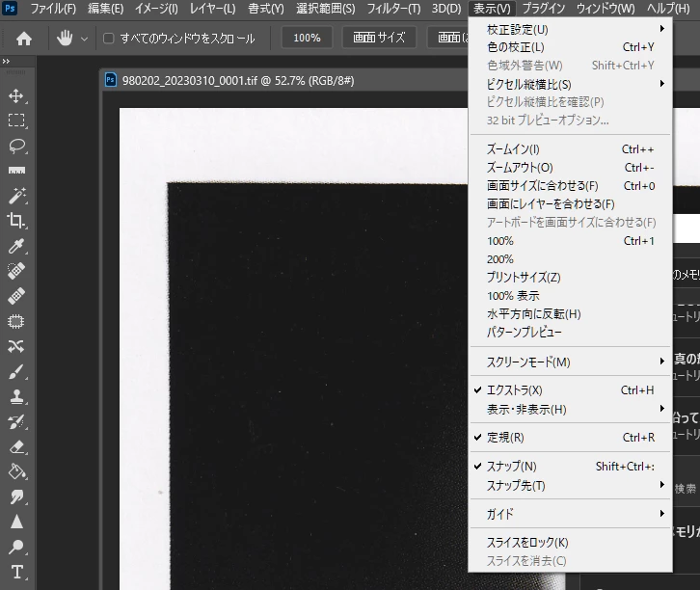
Task: Expand 表示・非表示(H) submenu
Action: pos(570,410)
